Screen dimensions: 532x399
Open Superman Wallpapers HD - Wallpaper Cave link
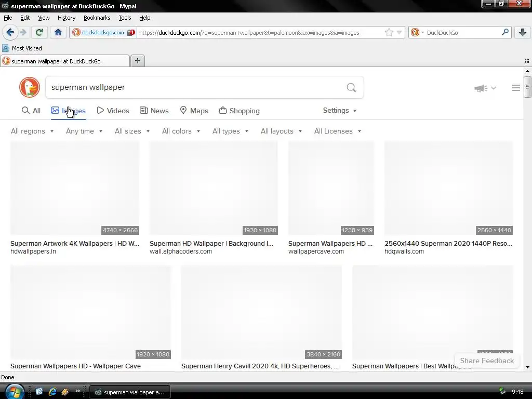click(x=76, y=366)
